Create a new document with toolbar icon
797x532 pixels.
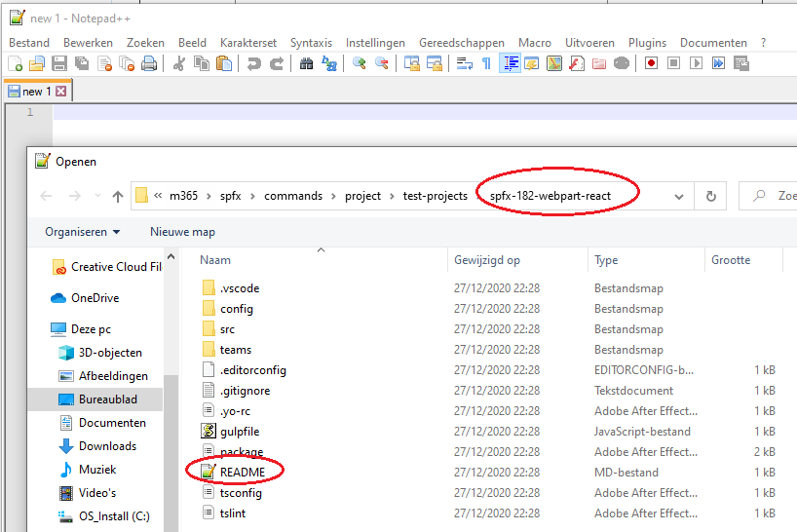[x=16, y=63]
